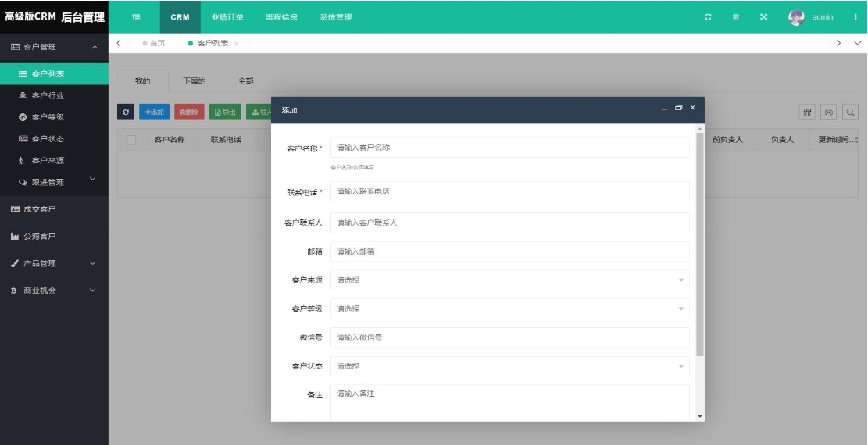Viewport: 868px width, 445px height.
Task: Click the dialog scrollbar down arrow
Action: point(700,416)
